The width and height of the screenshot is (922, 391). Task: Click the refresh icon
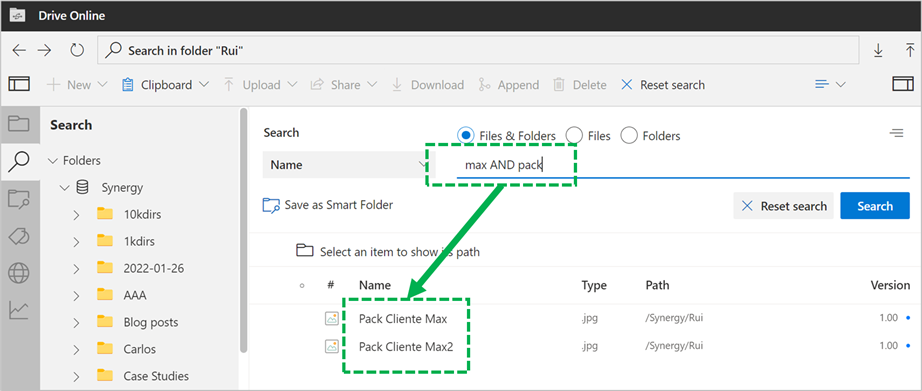pyautogui.click(x=77, y=51)
